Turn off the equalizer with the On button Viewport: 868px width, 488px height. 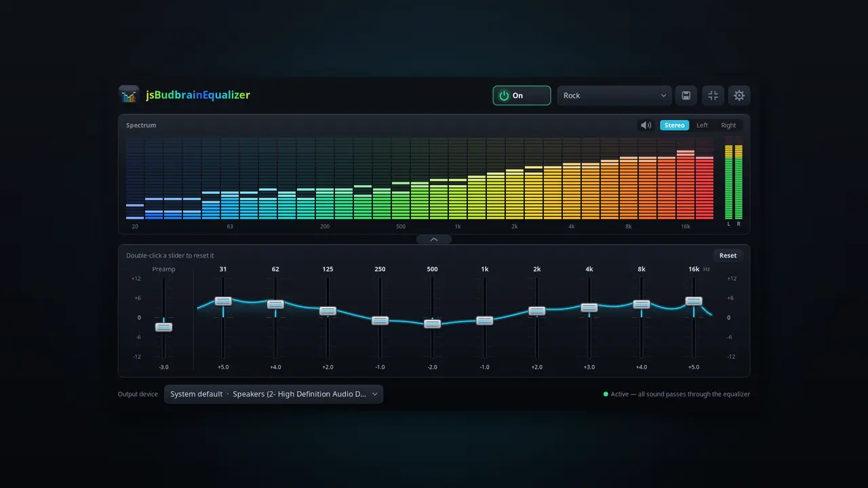coord(521,96)
